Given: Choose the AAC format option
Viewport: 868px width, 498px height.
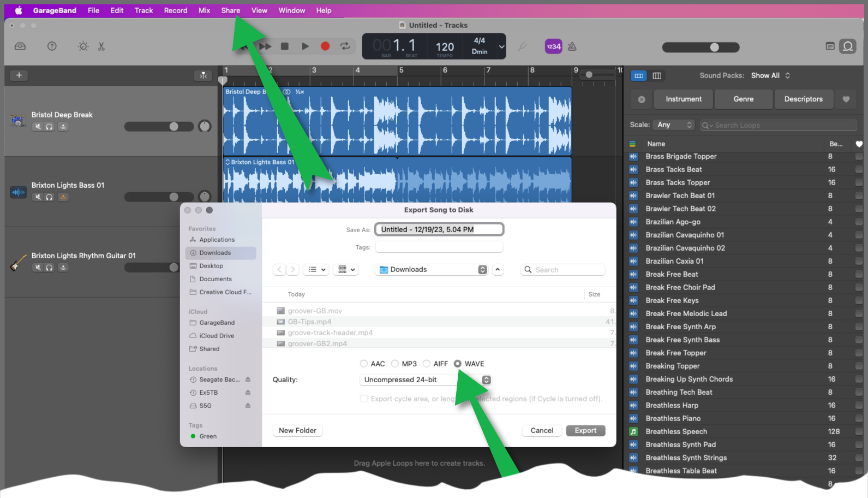Looking at the screenshot, I should pyautogui.click(x=364, y=364).
